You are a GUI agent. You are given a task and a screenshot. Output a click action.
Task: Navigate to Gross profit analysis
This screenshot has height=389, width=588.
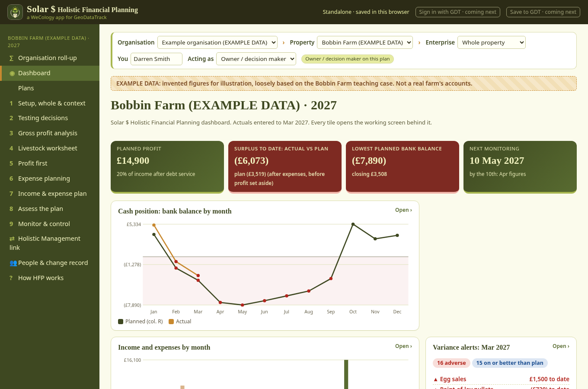50,133
